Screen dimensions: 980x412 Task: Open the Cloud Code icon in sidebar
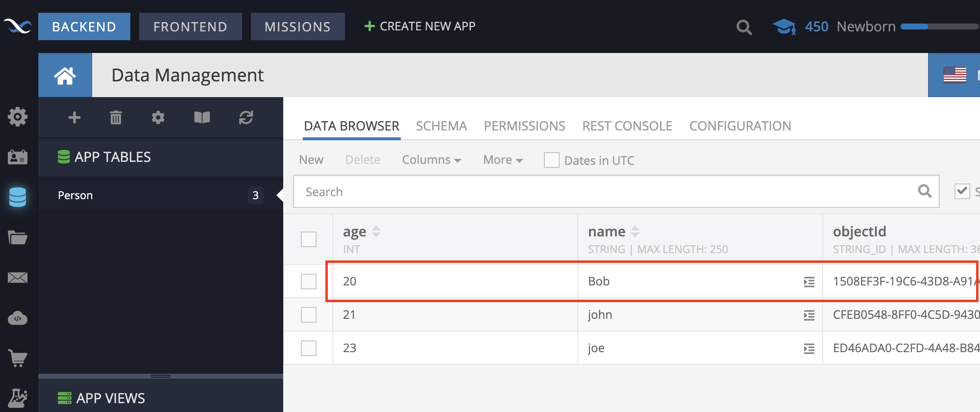click(18, 318)
